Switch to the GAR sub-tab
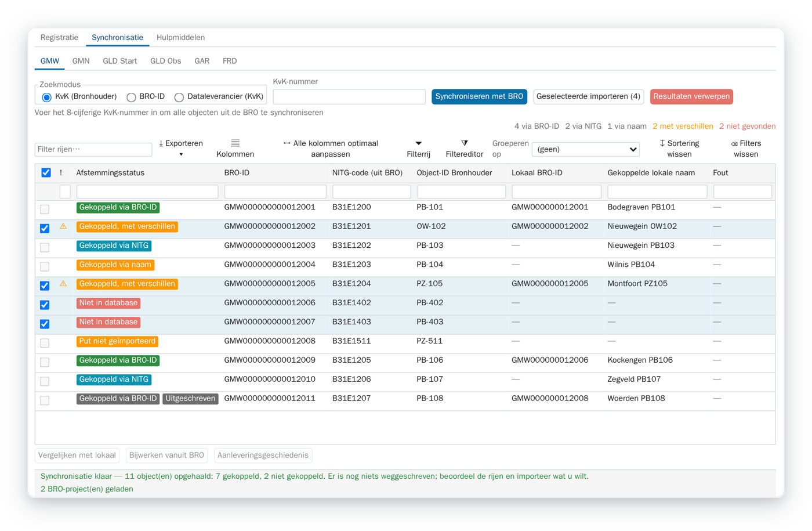 [202, 61]
